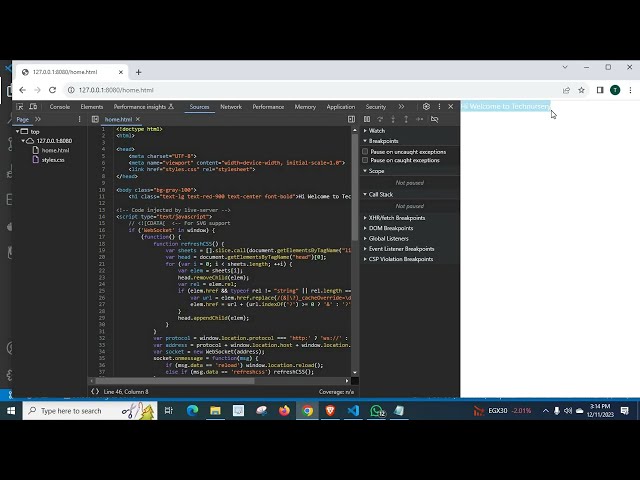The image size is (640, 480).
Task: Expand the Watch section
Action: point(376,130)
